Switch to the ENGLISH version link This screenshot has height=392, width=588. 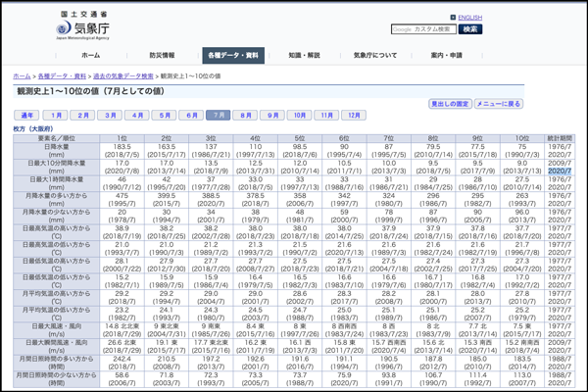pos(469,18)
